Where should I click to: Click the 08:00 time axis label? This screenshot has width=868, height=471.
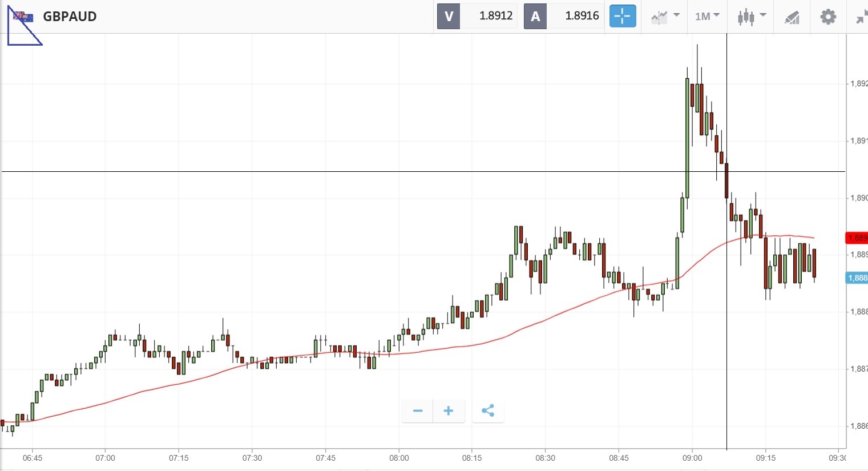pyautogui.click(x=399, y=458)
